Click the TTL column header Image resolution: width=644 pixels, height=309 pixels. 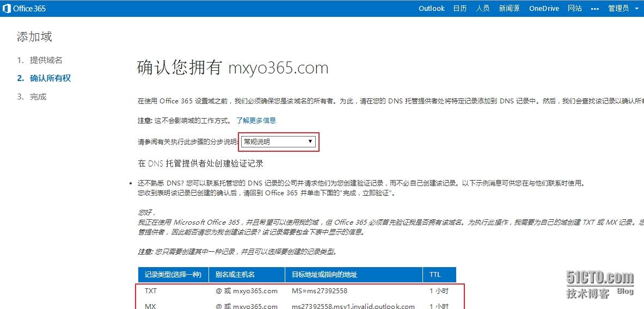435,275
